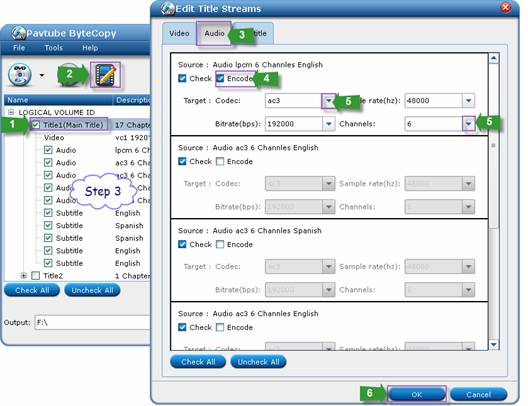Open the Channels dropdown showing 6
The height and width of the screenshot is (406, 528).
pos(468,124)
